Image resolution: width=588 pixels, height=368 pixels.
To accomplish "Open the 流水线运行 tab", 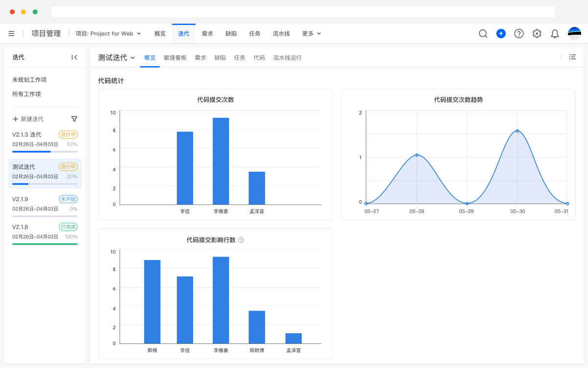I will [287, 57].
